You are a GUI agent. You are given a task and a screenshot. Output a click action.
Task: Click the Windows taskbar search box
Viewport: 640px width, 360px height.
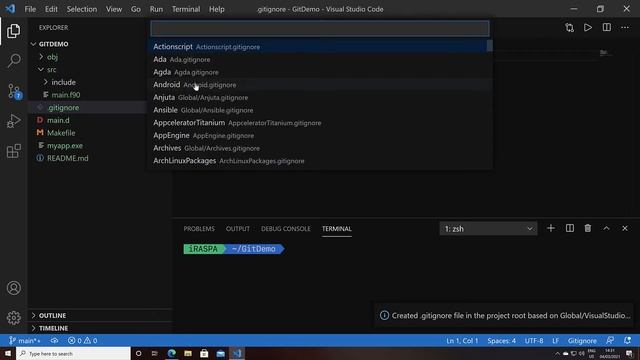(73, 353)
